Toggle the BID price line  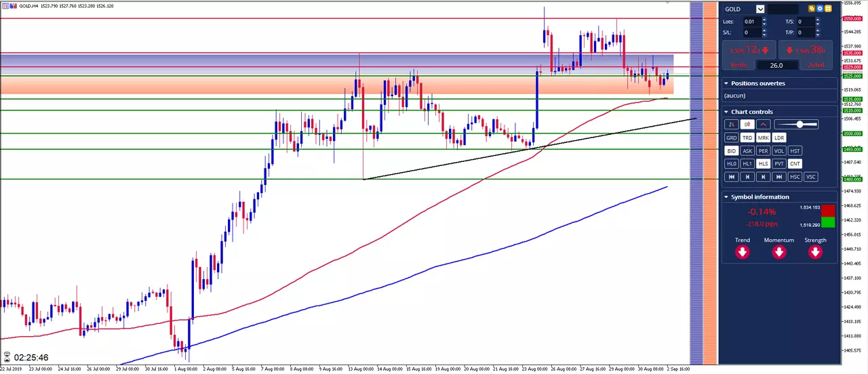coord(731,151)
